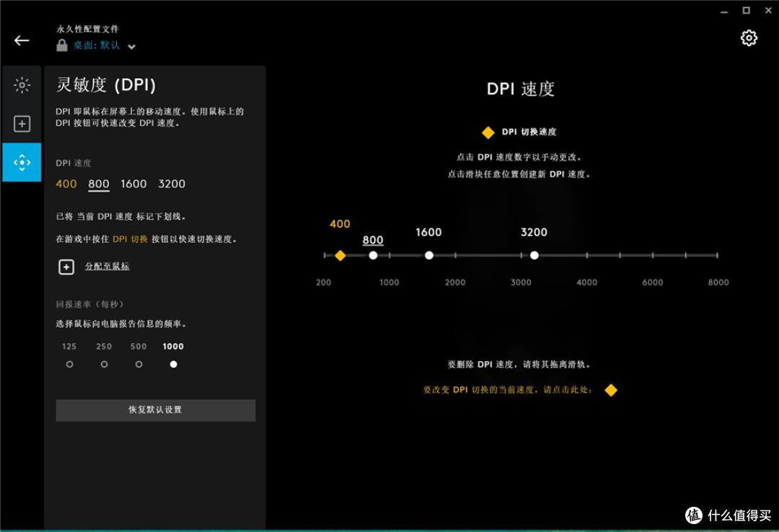Set report rate to 1000

click(173, 364)
